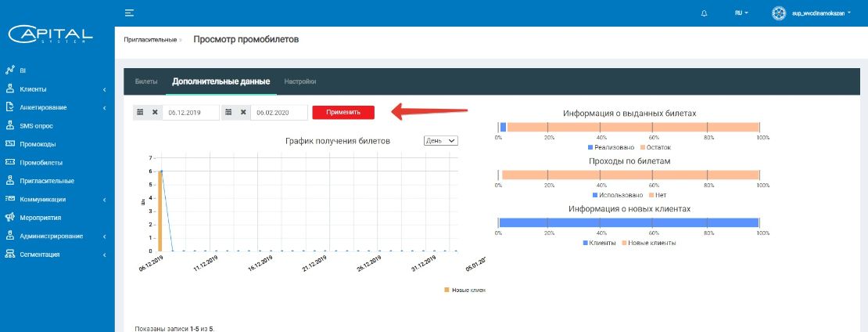The width and height of the screenshot is (868, 332).
Task: Toggle the Остаток legend item
Action: point(655,148)
